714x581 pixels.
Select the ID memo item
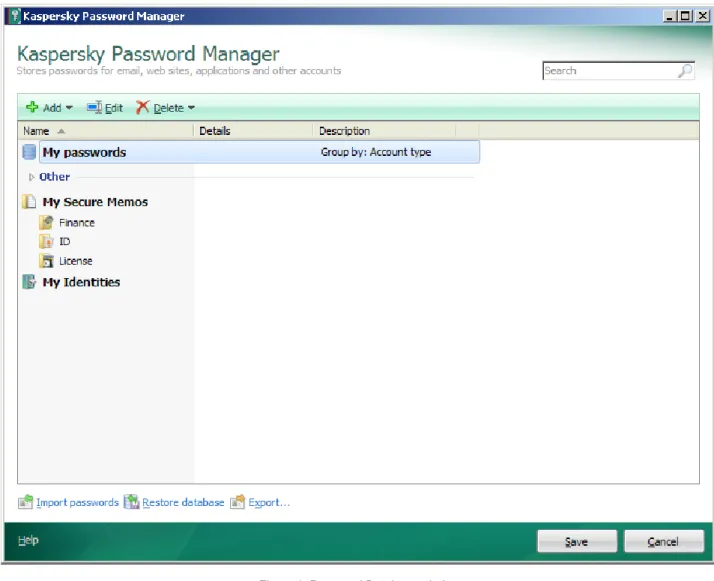pos(65,241)
